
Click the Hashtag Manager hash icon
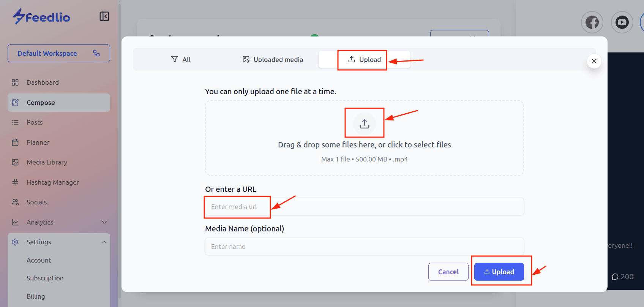tap(15, 182)
